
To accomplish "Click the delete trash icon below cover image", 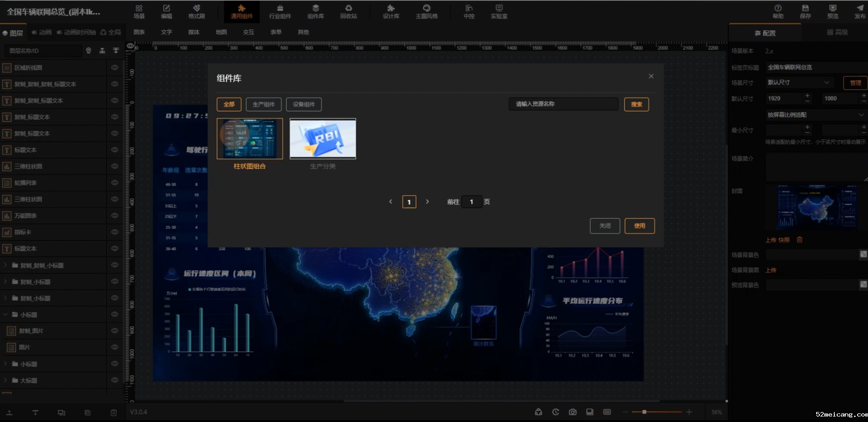I will 800,240.
